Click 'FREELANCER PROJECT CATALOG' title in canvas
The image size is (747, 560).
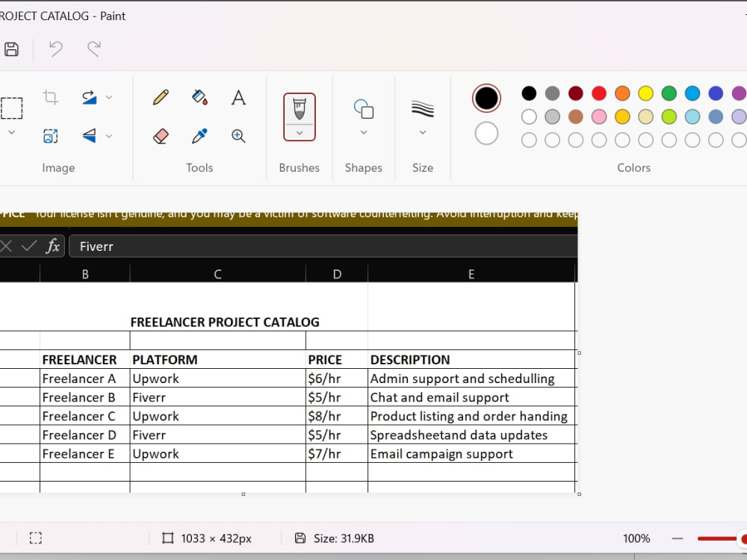pyautogui.click(x=225, y=323)
